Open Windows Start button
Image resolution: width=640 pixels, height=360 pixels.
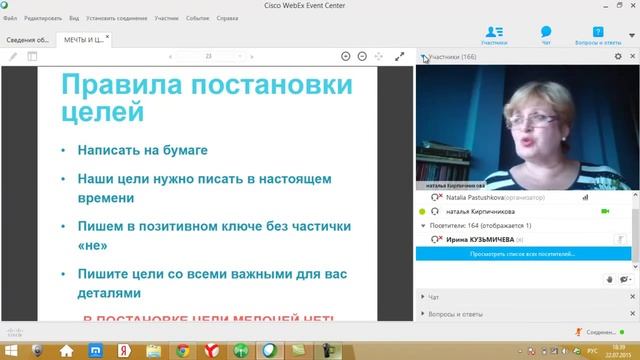tap(11, 351)
